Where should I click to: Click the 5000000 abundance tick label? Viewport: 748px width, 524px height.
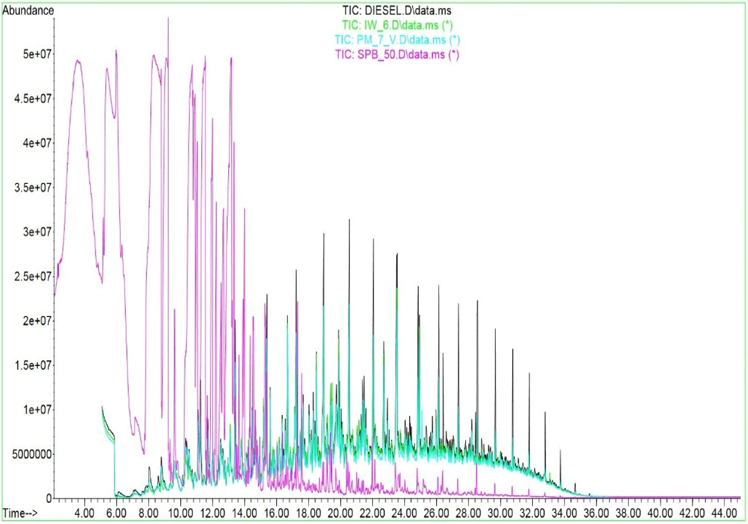pos(32,454)
